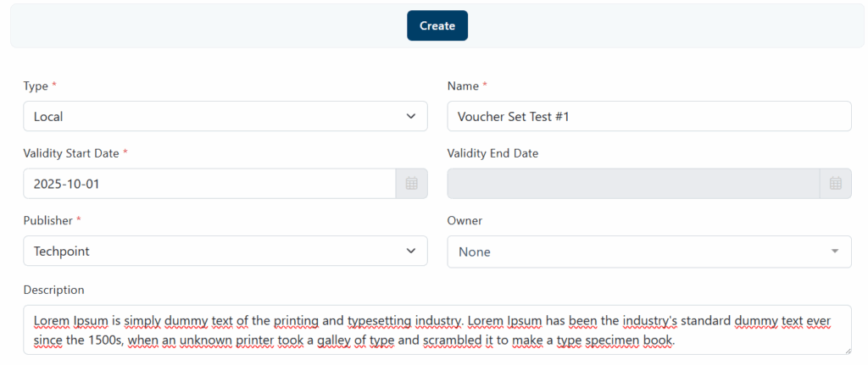The height and width of the screenshot is (365, 868).
Task: Click the Create button
Action: tap(437, 25)
